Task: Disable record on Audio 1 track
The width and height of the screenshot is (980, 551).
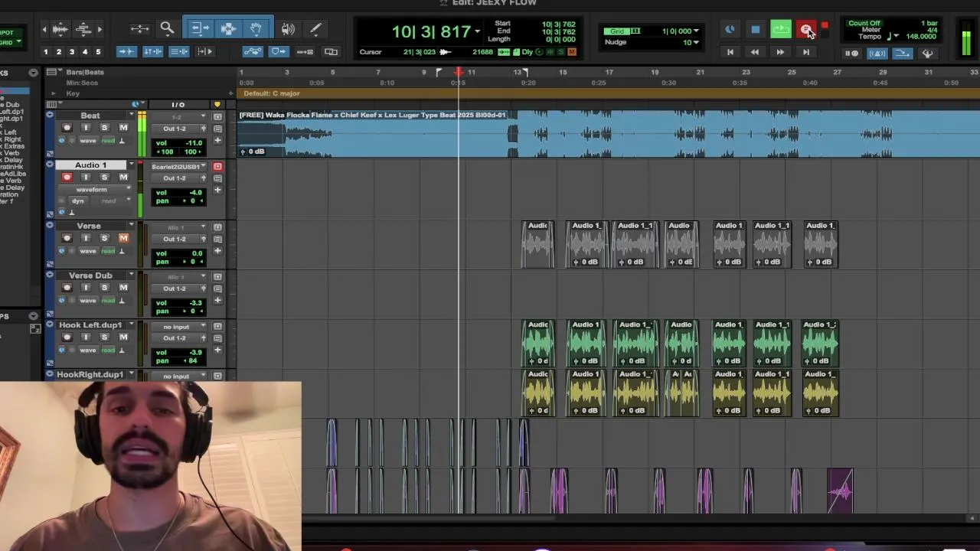Action: click(x=67, y=178)
